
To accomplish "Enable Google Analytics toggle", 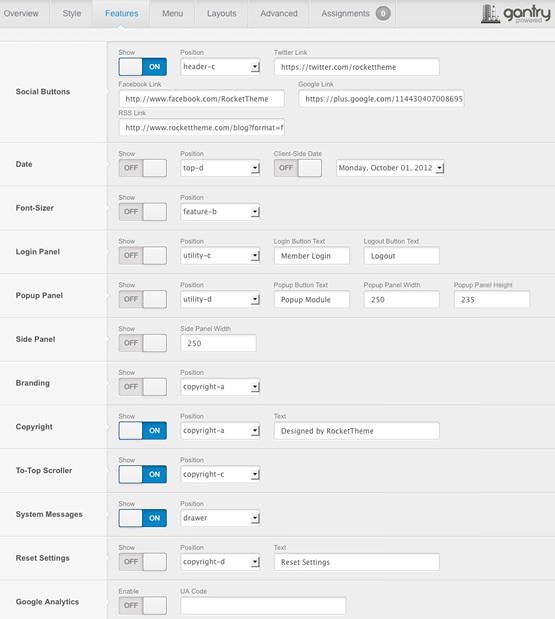I will 142,606.
